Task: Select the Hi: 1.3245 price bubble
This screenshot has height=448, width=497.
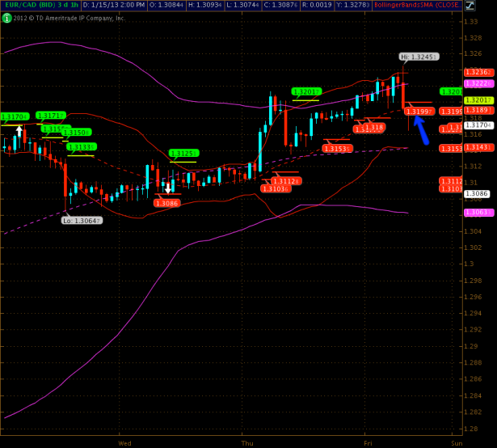Action: (419, 57)
